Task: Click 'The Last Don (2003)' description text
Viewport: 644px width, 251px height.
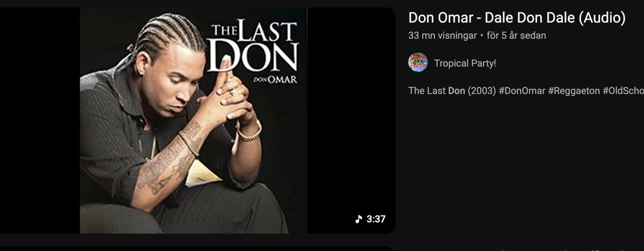Action: (452, 90)
